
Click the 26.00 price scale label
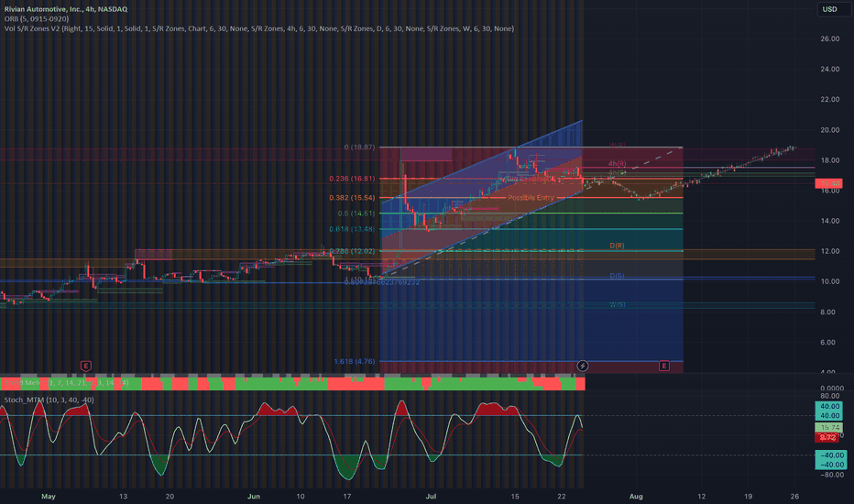pyautogui.click(x=829, y=38)
